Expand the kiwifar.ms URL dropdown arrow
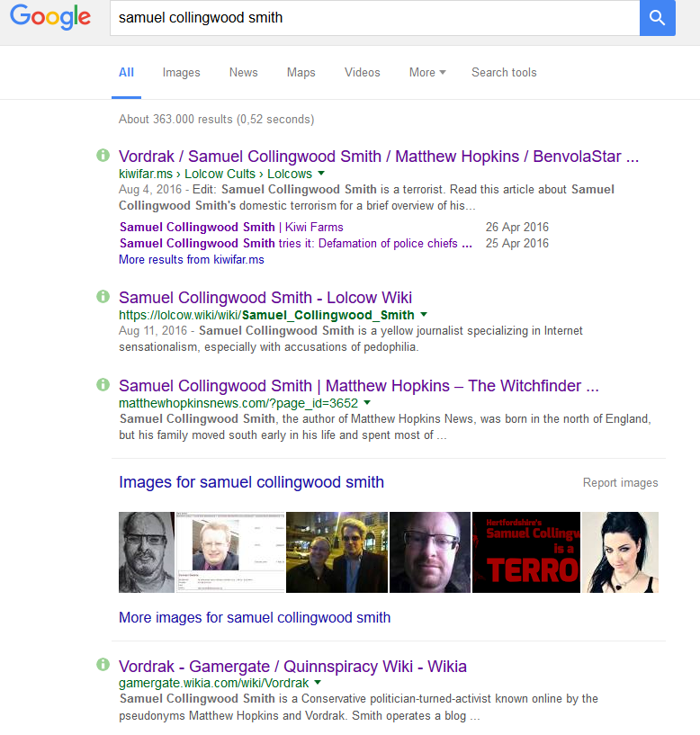 click(x=321, y=174)
